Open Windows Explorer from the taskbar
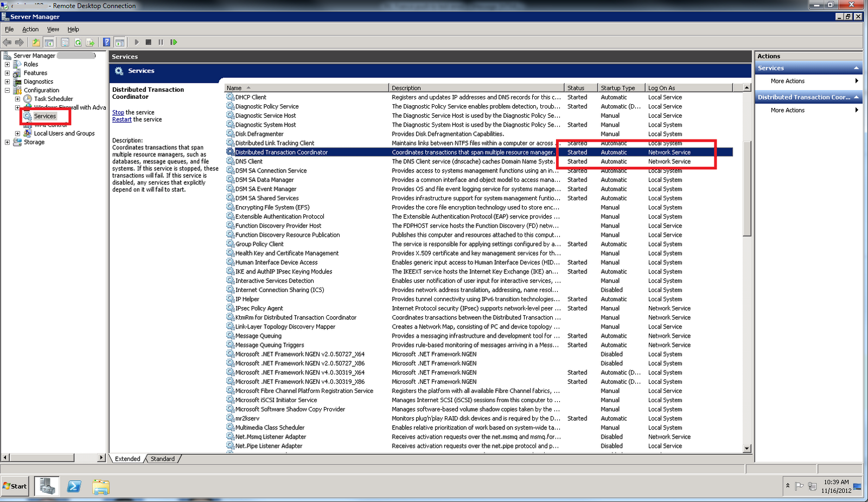This screenshot has width=868, height=502. click(101, 486)
